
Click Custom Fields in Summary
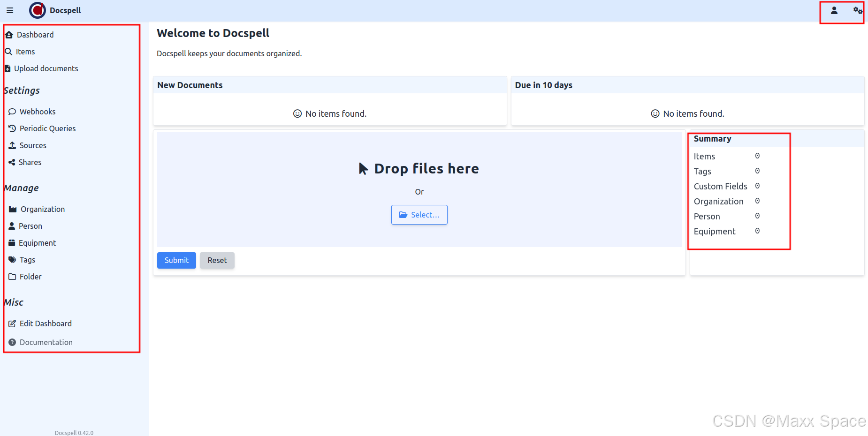[x=721, y=187]
